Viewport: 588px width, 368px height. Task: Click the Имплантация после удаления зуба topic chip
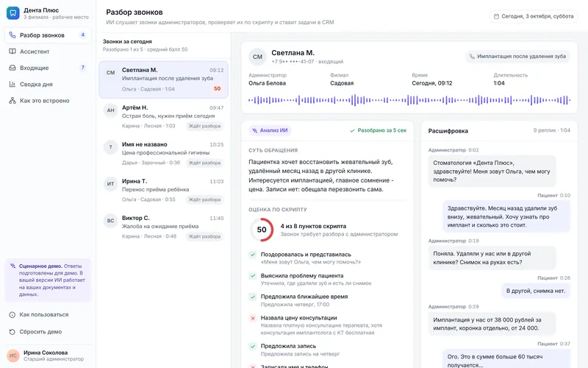(x=517, y=57)
